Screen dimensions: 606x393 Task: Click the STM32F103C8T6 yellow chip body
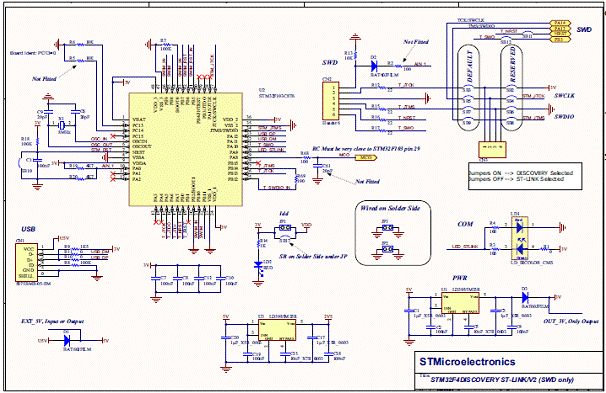(186, 149)
